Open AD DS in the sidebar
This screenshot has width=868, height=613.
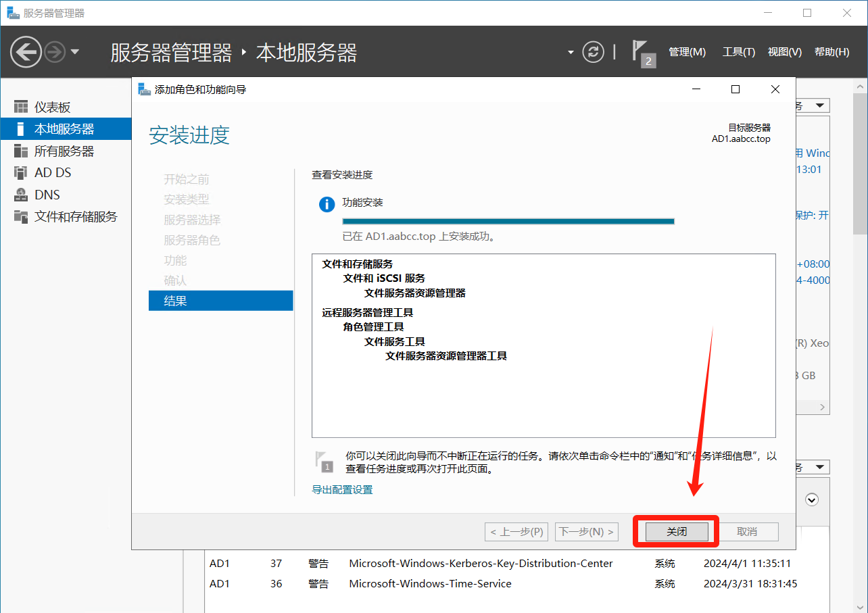53,173
